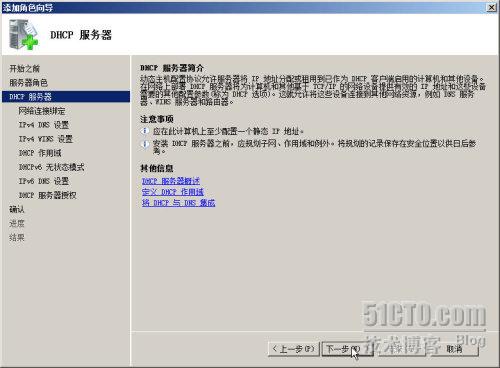This screenshot has width=500, height=368.
Task: Open IPv6 DNS 设置 step
Action: click(44, 181)
